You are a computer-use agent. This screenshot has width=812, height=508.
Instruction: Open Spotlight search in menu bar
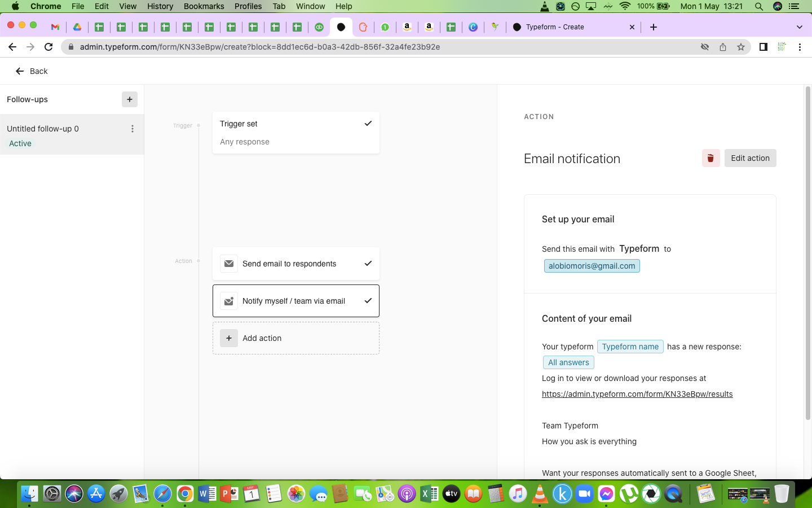(759, 6)
